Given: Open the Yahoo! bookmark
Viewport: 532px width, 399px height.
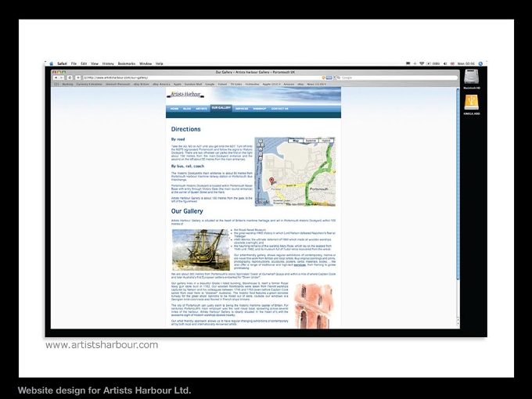Looking at the screenshot, I should [x=222, y=84].
